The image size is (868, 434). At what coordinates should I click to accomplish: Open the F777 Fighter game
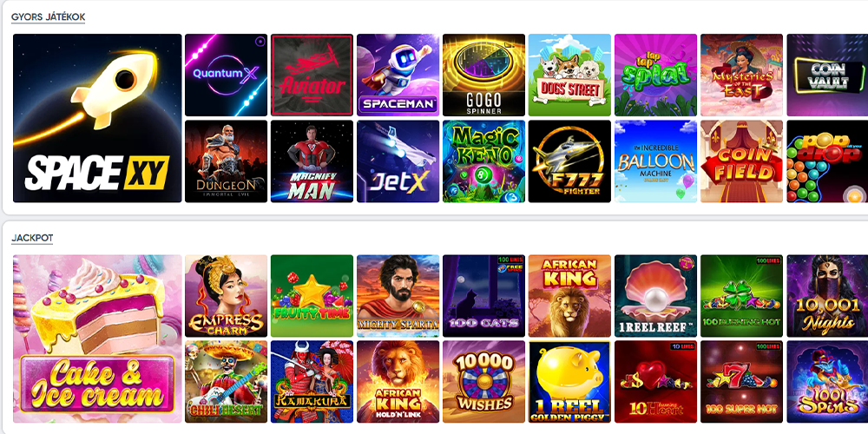569,161
